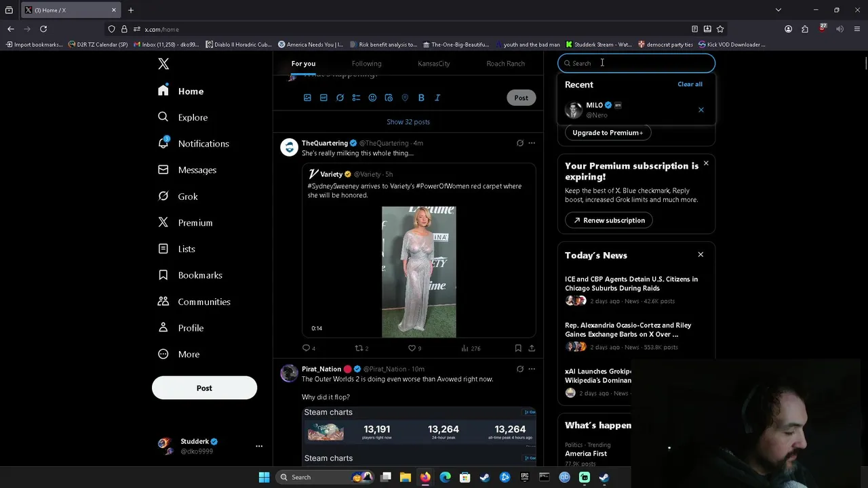Click Renew subscription button

tap(609, 220)
